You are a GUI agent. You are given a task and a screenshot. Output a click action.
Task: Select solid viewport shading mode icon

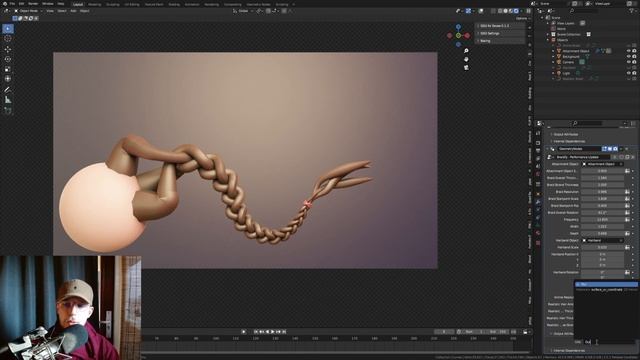[505, 11]
